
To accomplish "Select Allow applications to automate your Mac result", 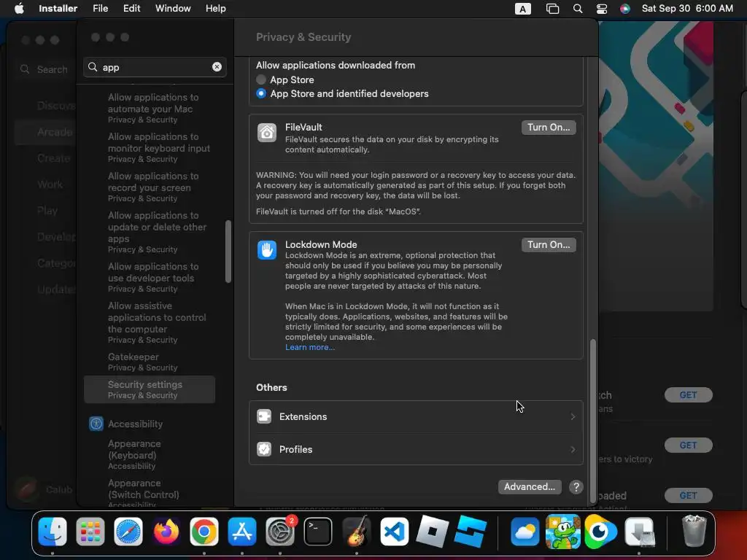I will click(150, 108).
